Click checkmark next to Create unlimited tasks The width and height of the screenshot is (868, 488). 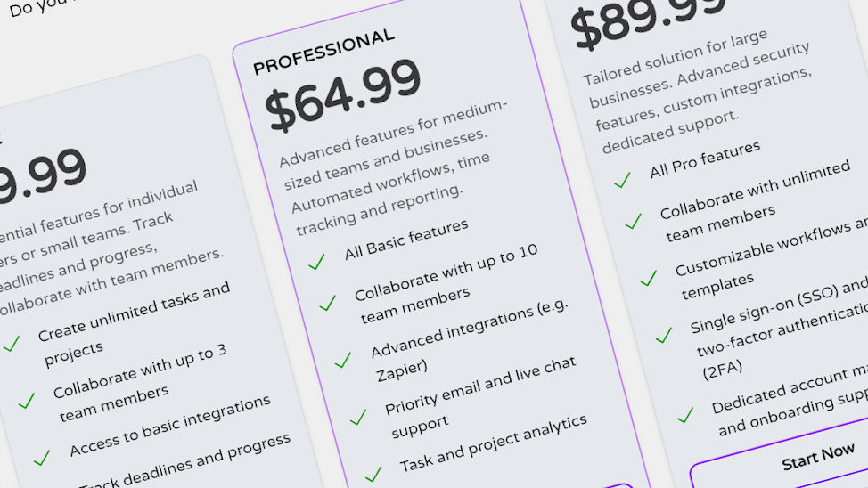point(11,344)
